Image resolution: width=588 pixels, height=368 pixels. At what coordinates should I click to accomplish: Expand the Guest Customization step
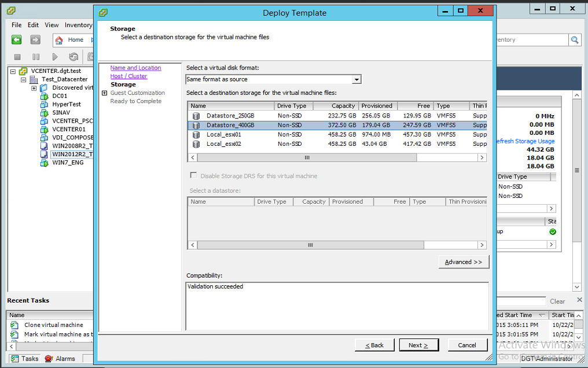coord(105,93)
